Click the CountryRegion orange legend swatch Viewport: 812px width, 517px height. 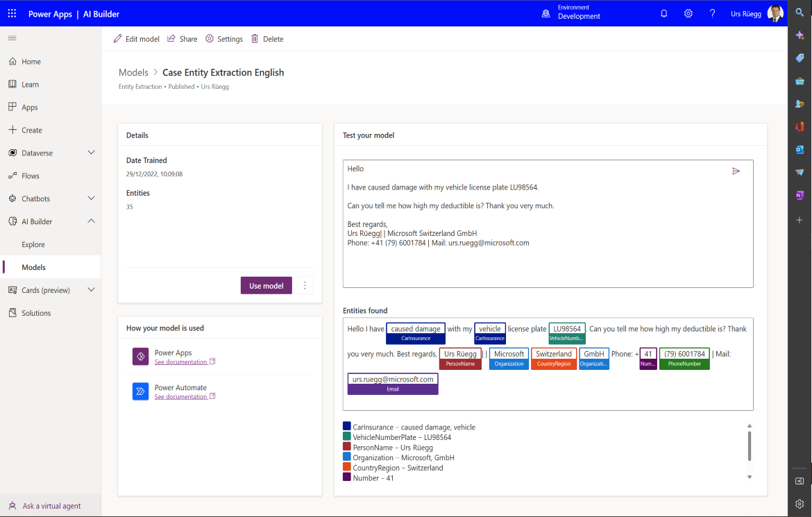[347, 466]
